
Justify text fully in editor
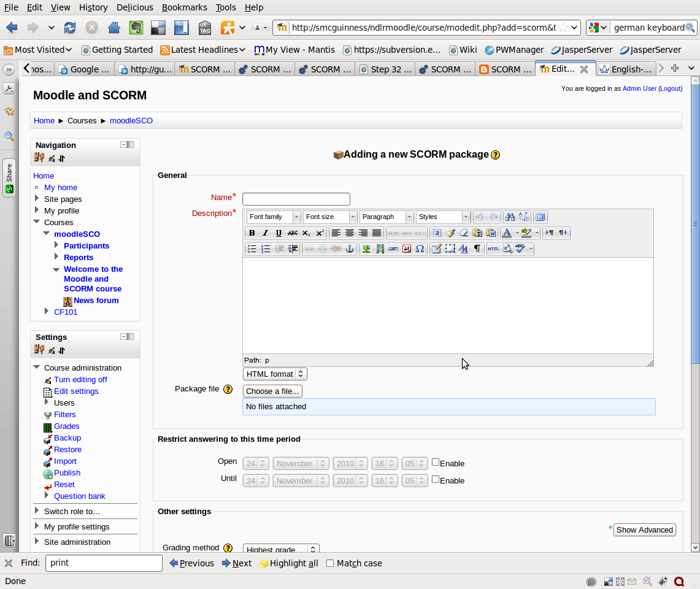point(377,233)
